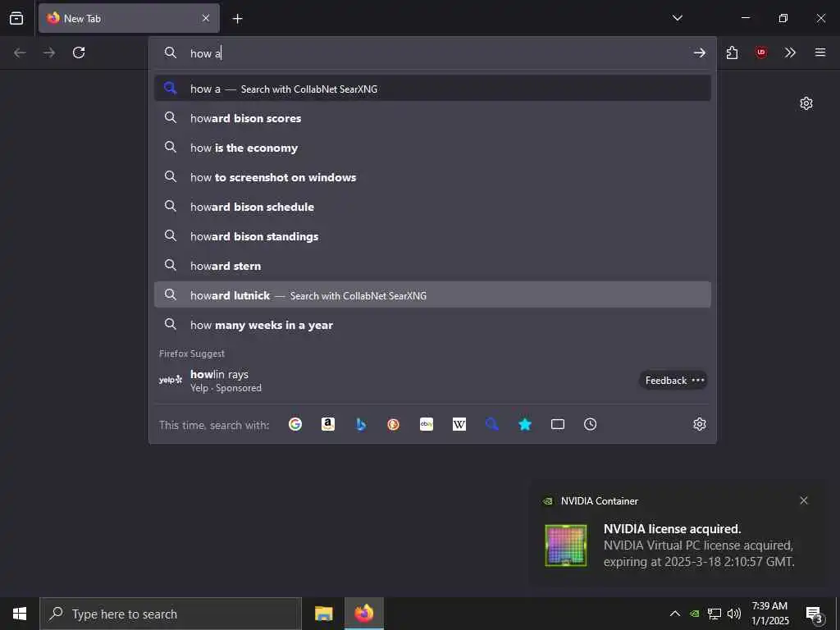List all tabs dropdown arrow

[x=677, y=18]
